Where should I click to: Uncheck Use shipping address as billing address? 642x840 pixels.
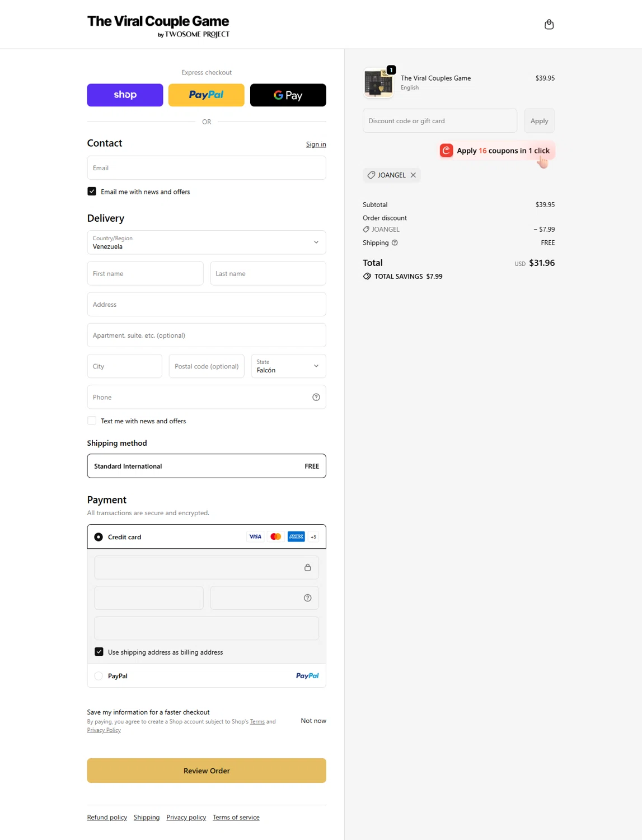pos(99,652)
